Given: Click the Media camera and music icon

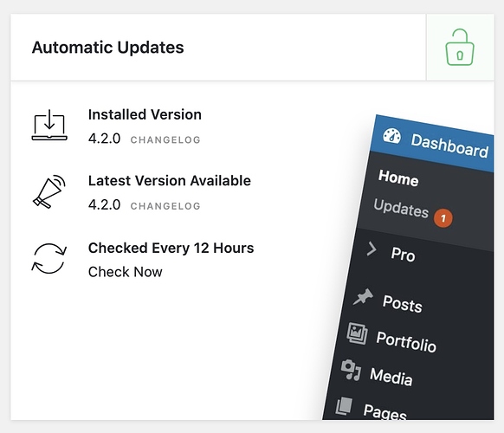Looking at the screenshot, I should pos(351,370).
